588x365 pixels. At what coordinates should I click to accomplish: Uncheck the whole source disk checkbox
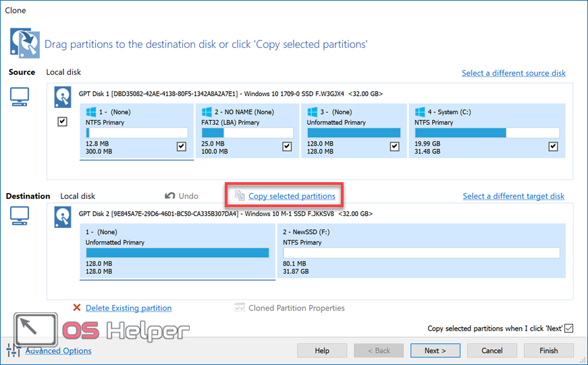[x=63, y=122]
